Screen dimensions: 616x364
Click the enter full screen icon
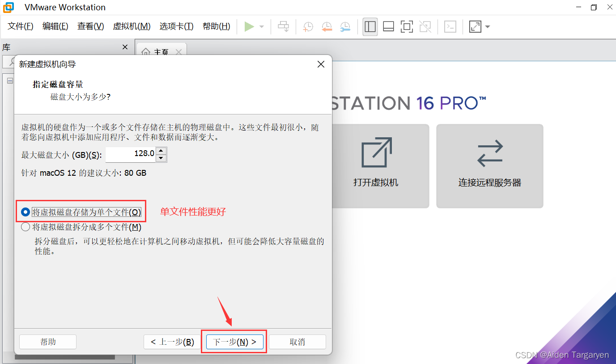(407, 27)
